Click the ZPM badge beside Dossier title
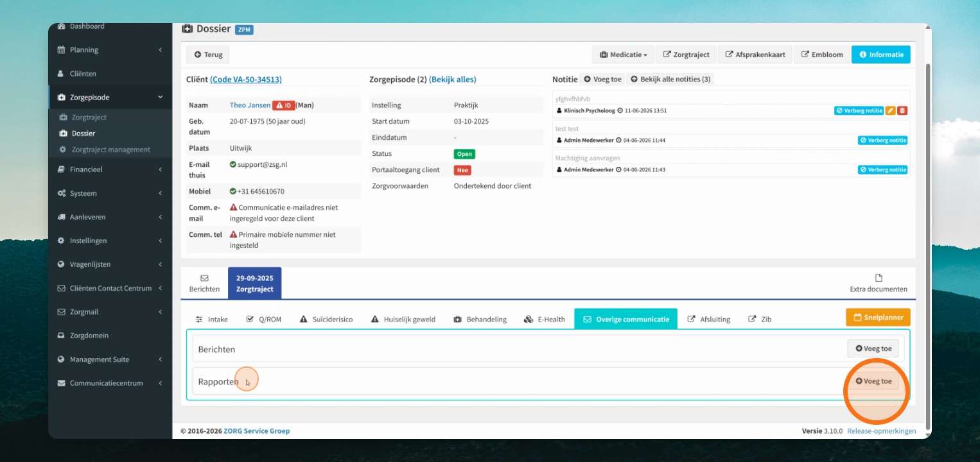Viewport: 980px width, 462px height. click(x=244, y=30)
